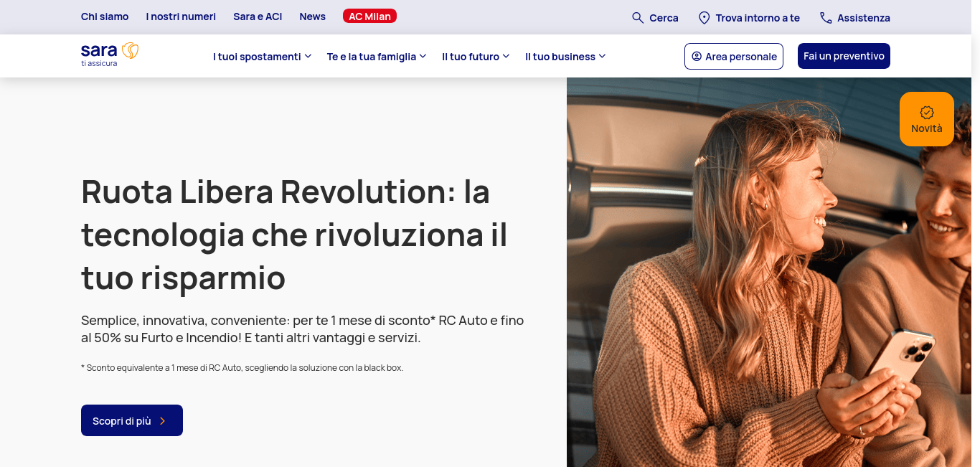Go to the News section
The image size is (980, 467).
(312, 16)
